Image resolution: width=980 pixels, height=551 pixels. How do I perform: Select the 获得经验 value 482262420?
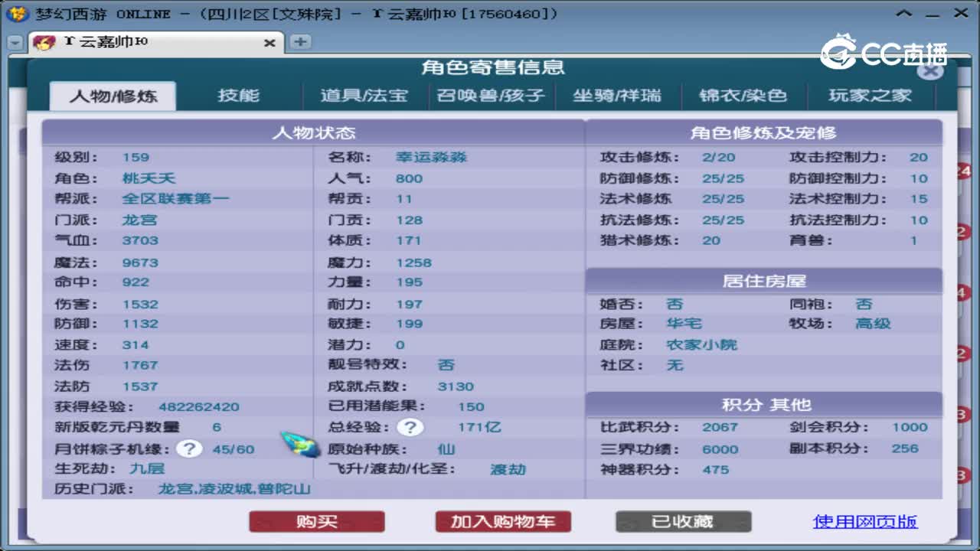[199, 407]
